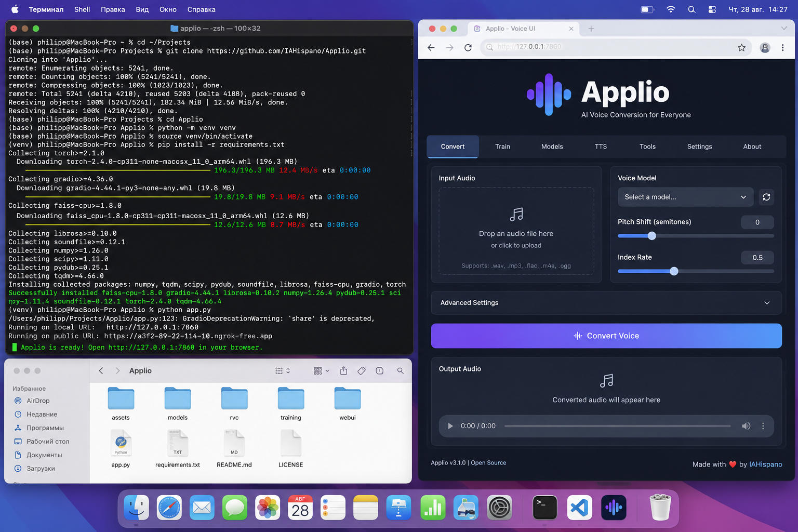Switch to the Models tab
This screenshot has height=532, width=798.
(x=552, y=147)
